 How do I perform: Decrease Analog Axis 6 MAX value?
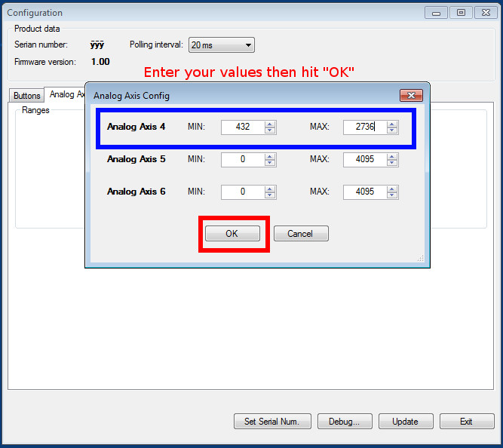(x=391, y=195)
